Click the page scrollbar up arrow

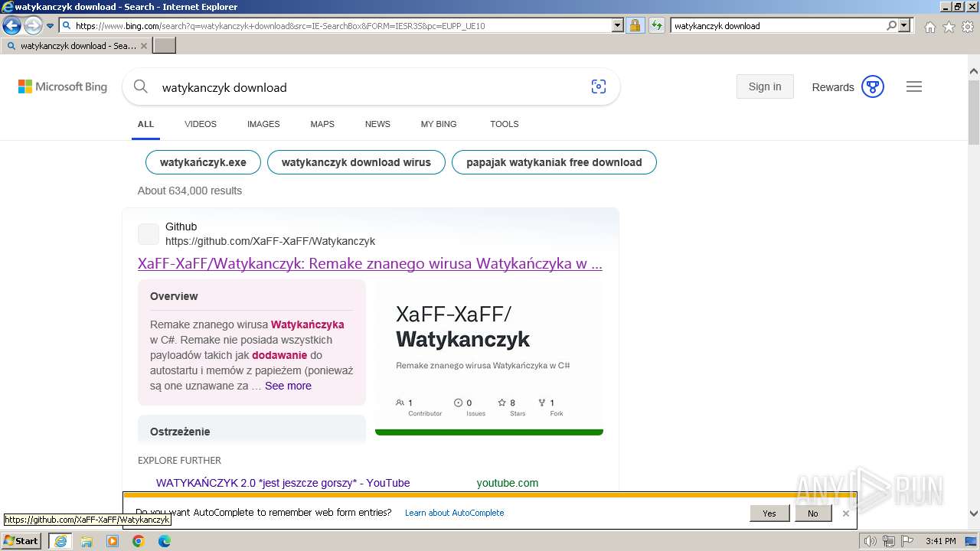pos(974,72)
